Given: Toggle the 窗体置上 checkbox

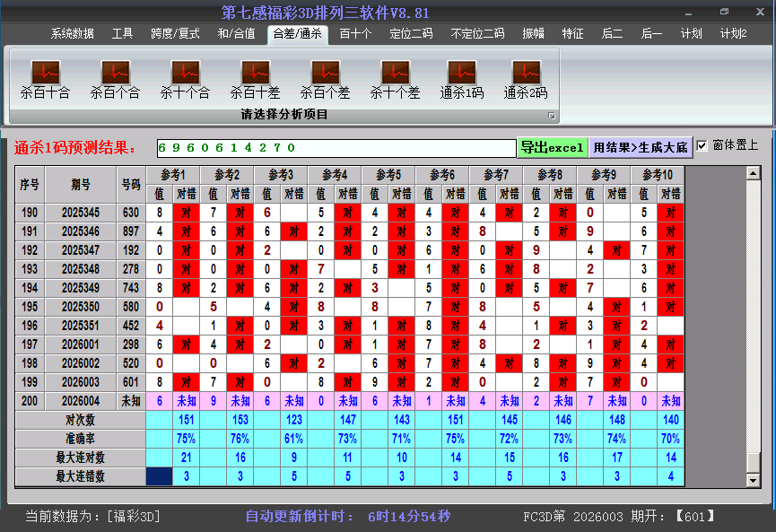Looking at the screenshot, I should click(x=702, y=145).
